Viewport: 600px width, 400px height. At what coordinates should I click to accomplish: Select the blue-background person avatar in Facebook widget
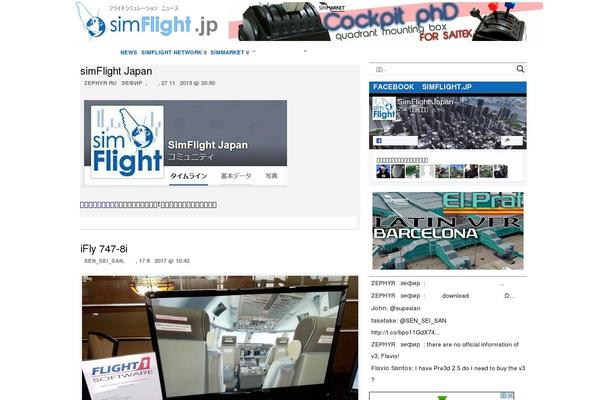point(383,171)
